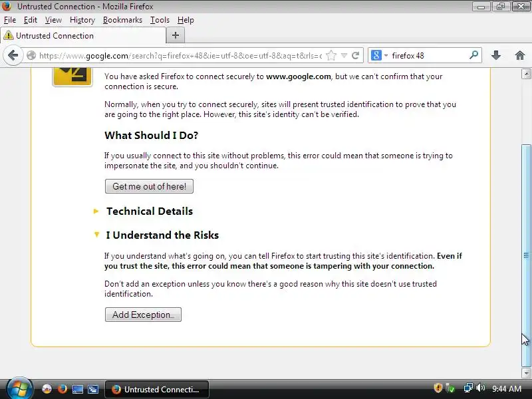Image resolution: width=532 pixels, height=399 pixels.
Task: Collapse the I Understand the Risks section
Action: click(x=96, y=235)
